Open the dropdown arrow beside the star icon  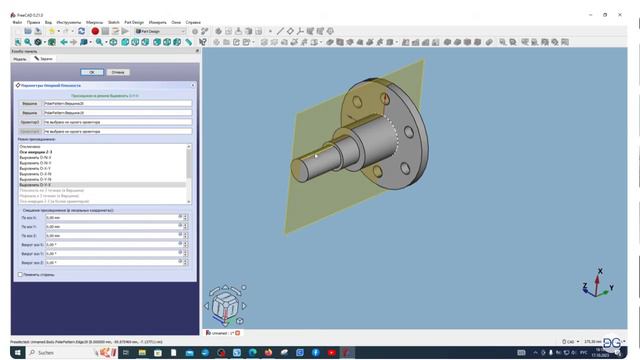[58, 31]
